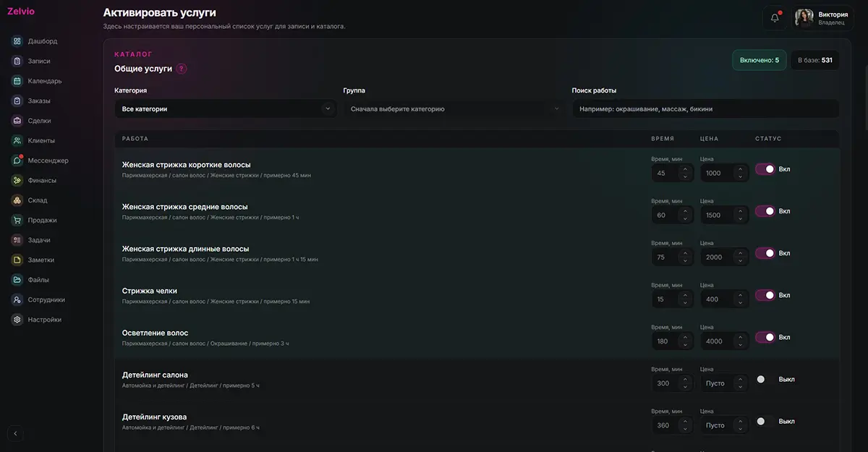Go to the Клиенты menu item

[x=41, y=140]
